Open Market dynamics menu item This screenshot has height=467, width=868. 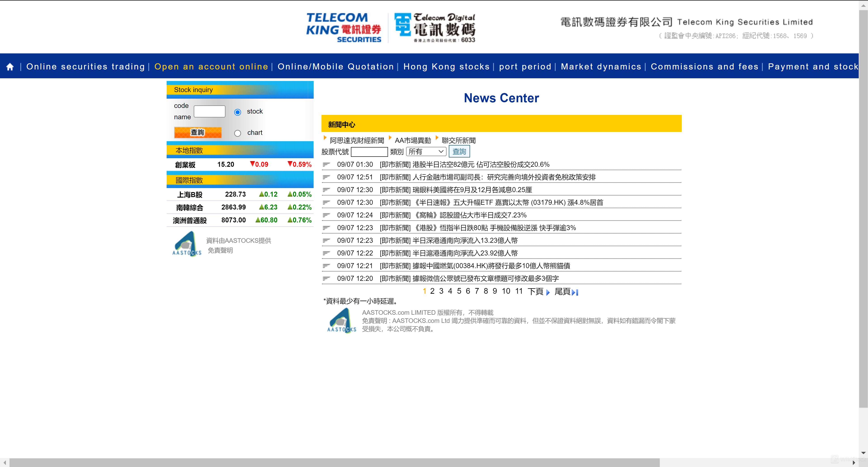click(601, 67)
